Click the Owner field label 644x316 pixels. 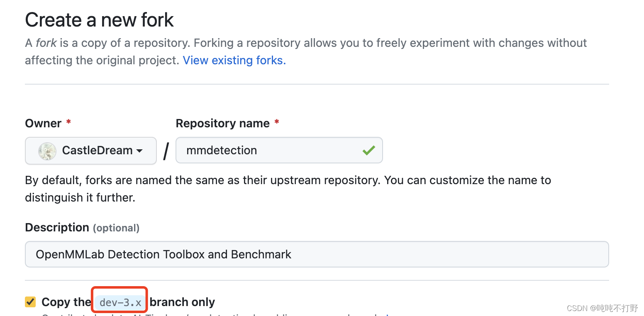coord(43,123)
